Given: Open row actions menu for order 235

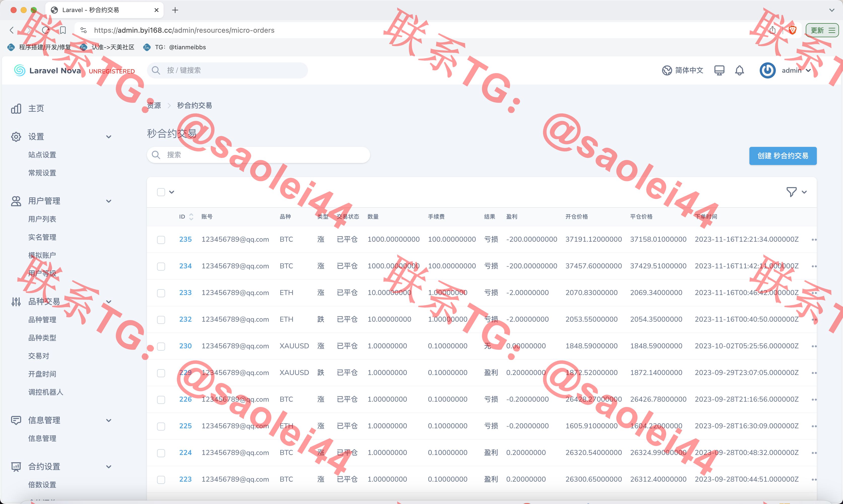Looking at the screenshot, I should 814,240.
